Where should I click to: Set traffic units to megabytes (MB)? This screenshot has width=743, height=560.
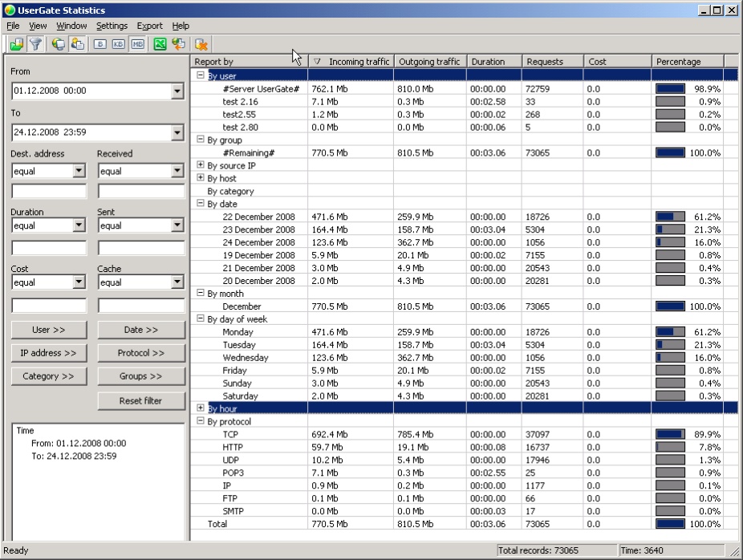[x=138, y=44]
